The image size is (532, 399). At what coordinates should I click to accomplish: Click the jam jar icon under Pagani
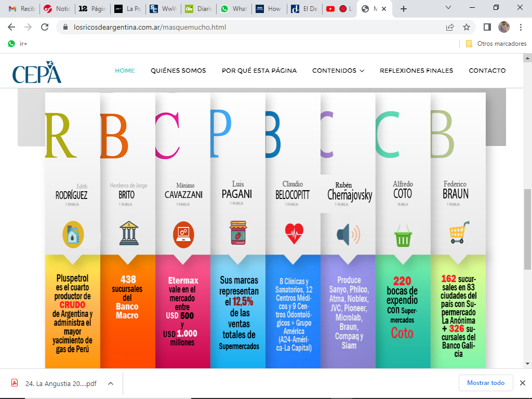coord(238,233)
